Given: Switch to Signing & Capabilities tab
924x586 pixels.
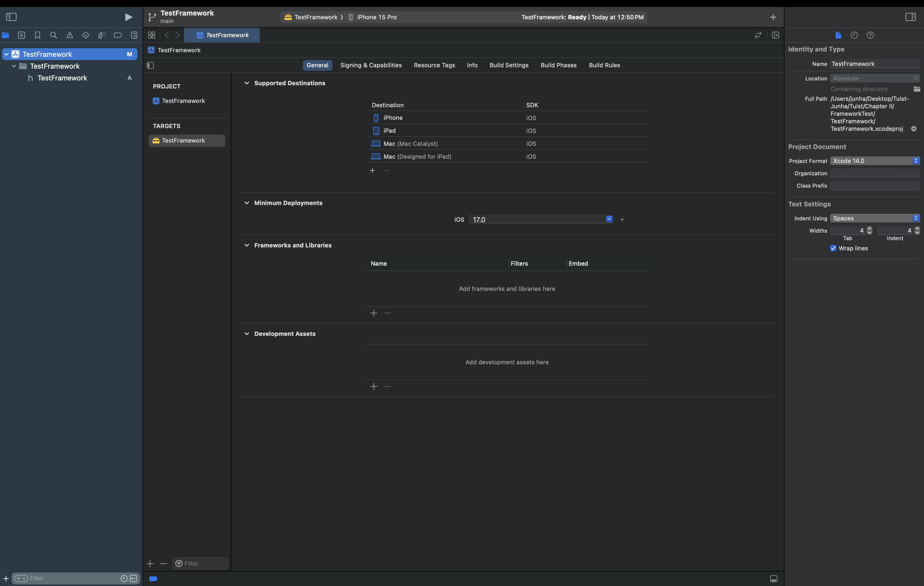Looking at the screenshot, I should point(371,65).
